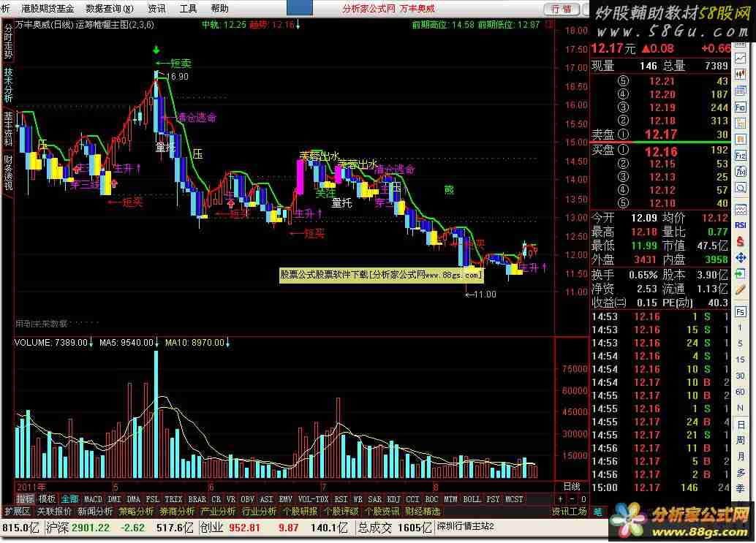Select the KDJ indicator
Screen dimensions: 756x543
tap(394, 499)
